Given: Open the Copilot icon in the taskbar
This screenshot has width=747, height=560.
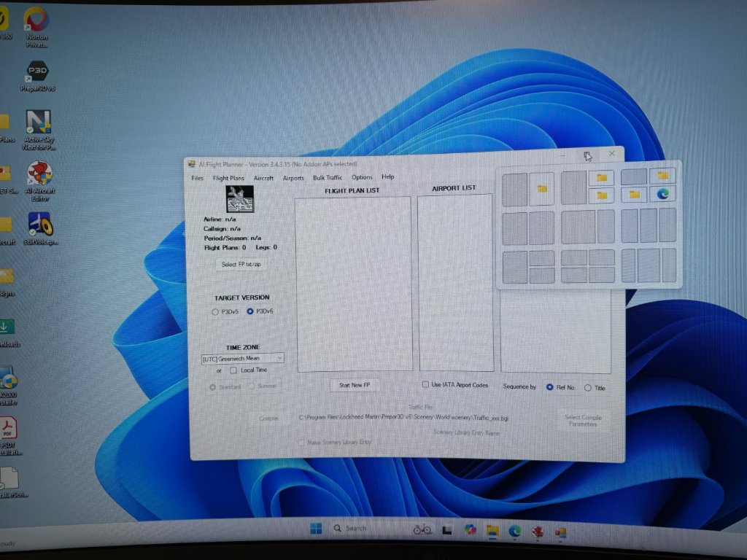Looking at the screenshot, I should coord(471,529).
